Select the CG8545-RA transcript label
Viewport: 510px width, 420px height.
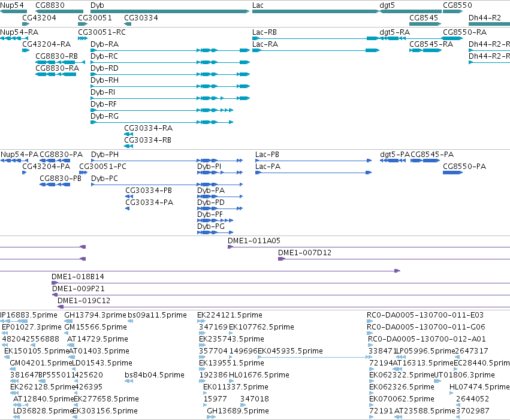pyautogui.click(x=431, y=44)
